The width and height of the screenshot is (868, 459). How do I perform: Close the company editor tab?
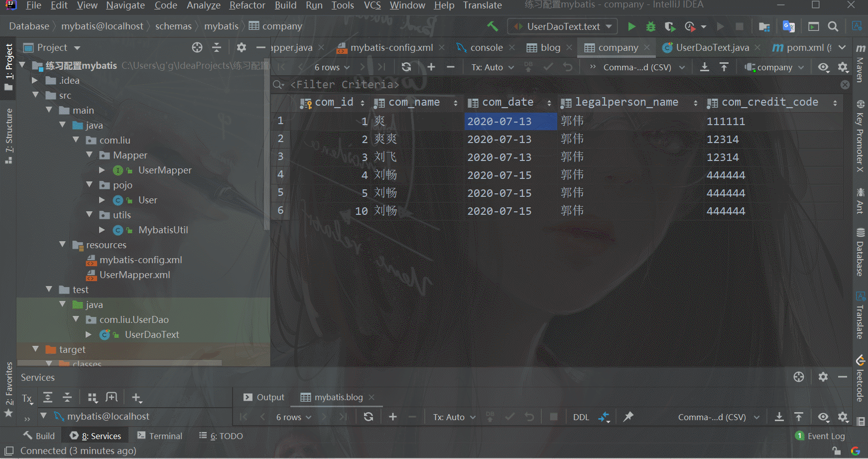[x=647, y=47]
